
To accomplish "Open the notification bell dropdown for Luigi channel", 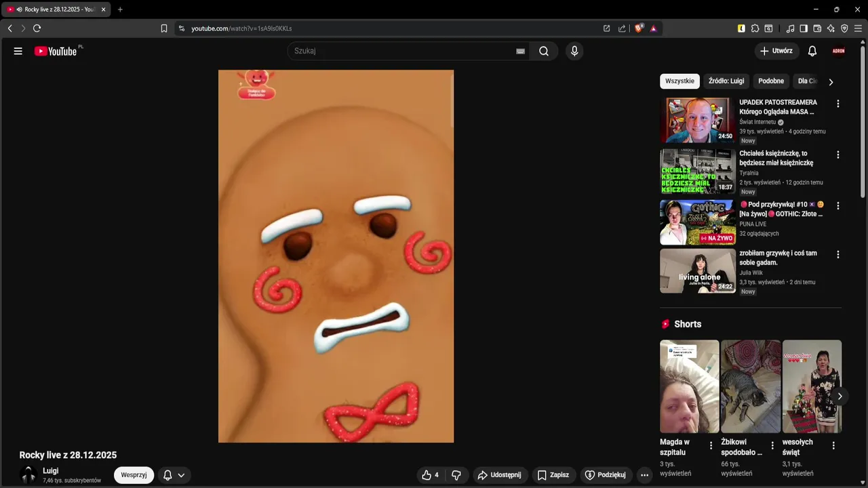I will (174, 475).
